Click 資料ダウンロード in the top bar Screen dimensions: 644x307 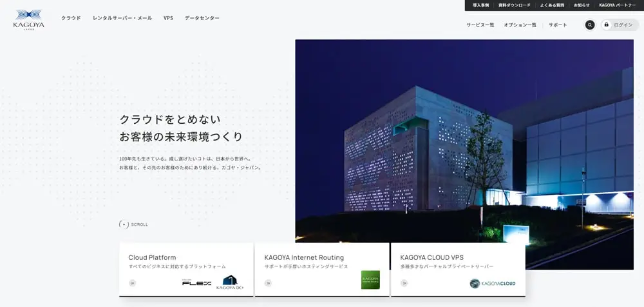click(x=515, y=5)
